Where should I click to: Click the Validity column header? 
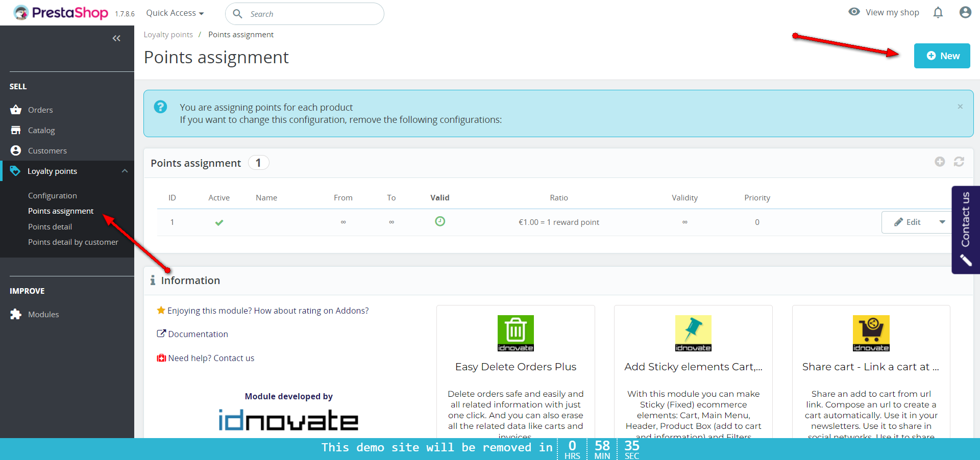coord(684,197)
